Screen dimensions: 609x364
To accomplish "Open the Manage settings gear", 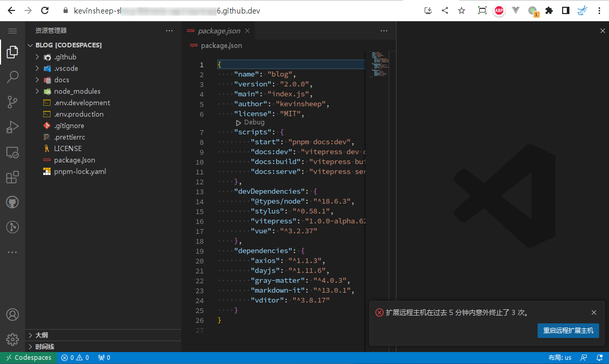I will pos(13,339).
